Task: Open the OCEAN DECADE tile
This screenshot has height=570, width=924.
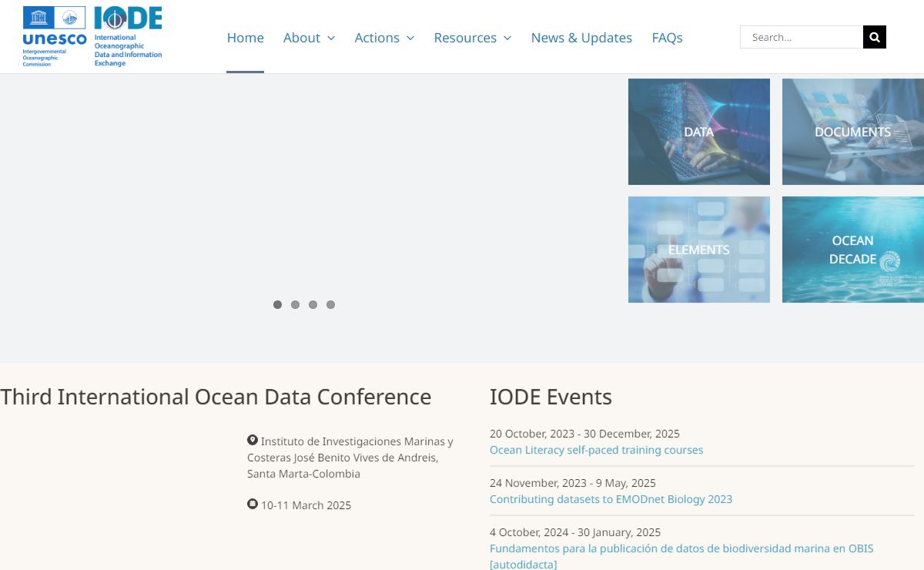Action: point(852,250)
